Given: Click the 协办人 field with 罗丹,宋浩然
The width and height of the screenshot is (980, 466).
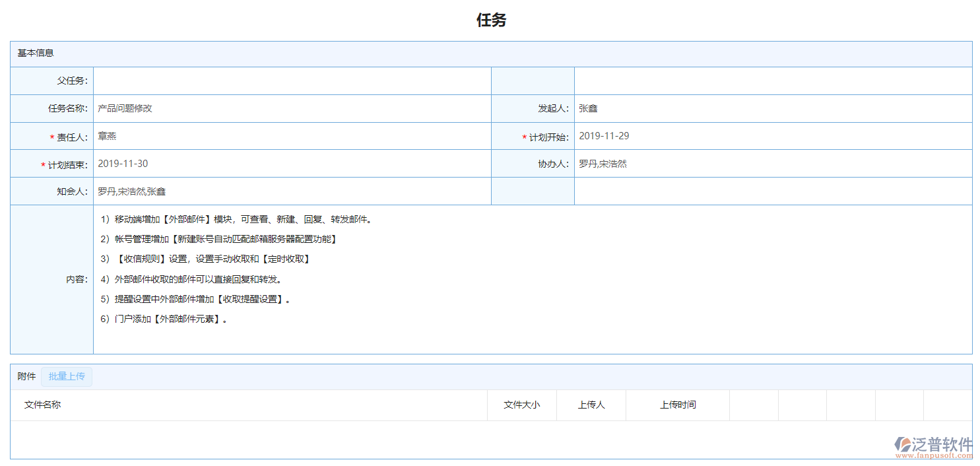Looking at the screenshot, I should pos(772,164).
